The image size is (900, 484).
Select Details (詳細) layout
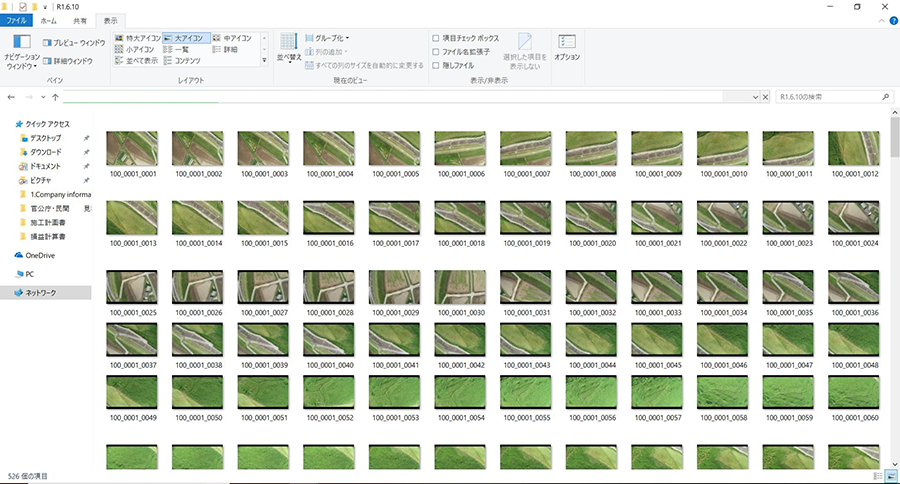[225, 49]
